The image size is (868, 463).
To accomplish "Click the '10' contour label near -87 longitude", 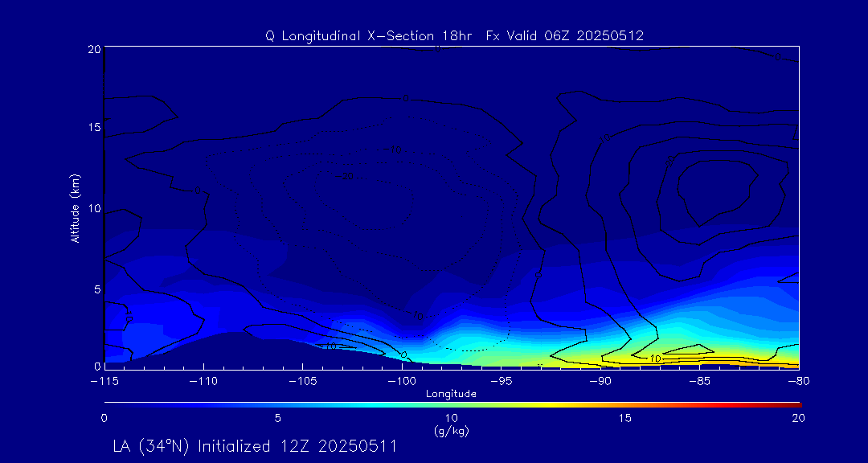I will (654, 359).
